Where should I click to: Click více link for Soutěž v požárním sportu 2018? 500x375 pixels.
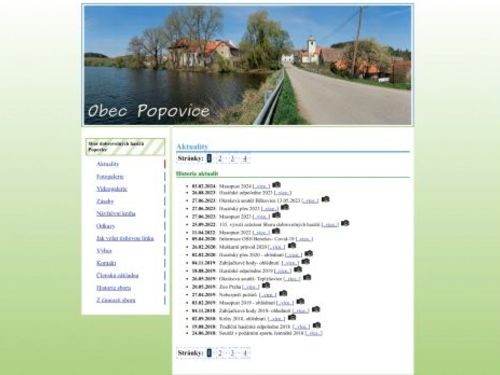(x=314, y=333)
